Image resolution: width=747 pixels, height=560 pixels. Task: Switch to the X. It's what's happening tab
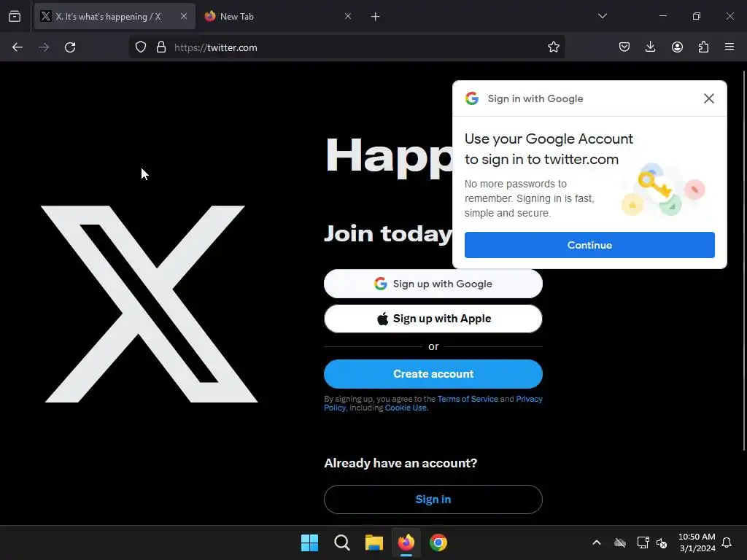tap(115, 16)
